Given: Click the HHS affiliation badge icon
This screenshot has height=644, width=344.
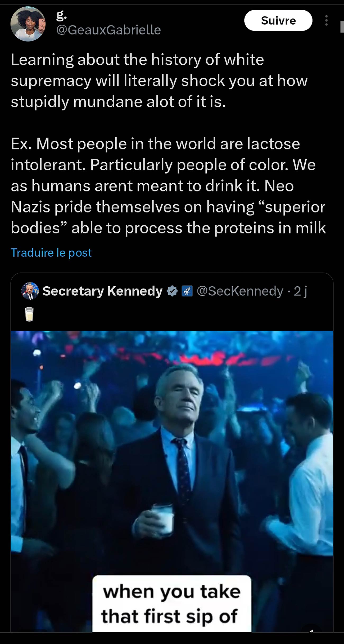Looking at the screenshot, I should coord(187,291).
